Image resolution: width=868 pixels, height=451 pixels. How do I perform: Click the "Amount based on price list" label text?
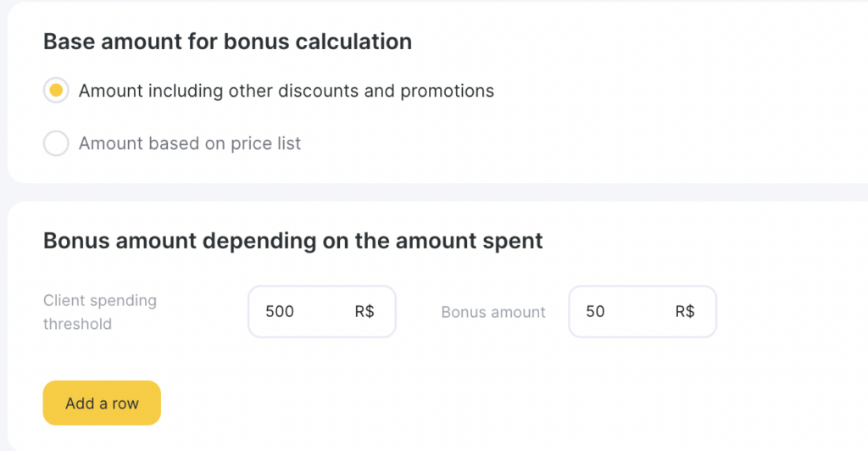[x=190, y=144]
